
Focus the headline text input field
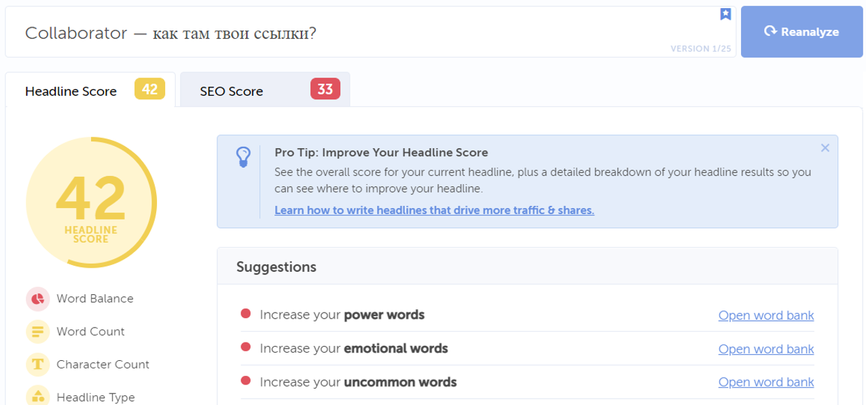[x=340, y=33]
